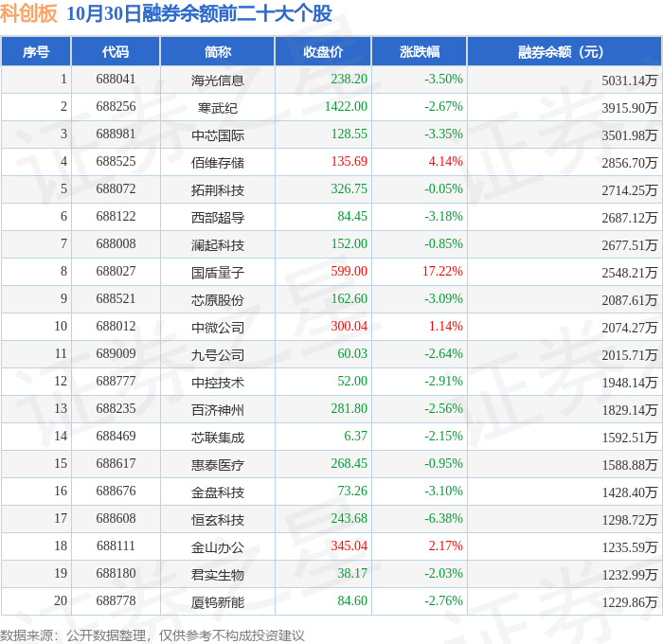
Task: Click the 17.22% change value
Action: click(442, 271)
